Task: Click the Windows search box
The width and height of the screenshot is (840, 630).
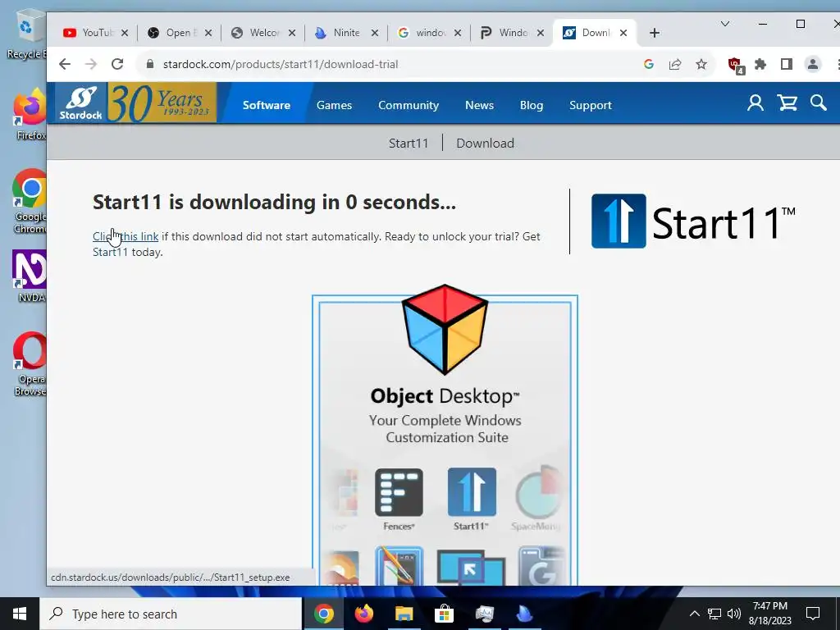Action: pos(171,614)
